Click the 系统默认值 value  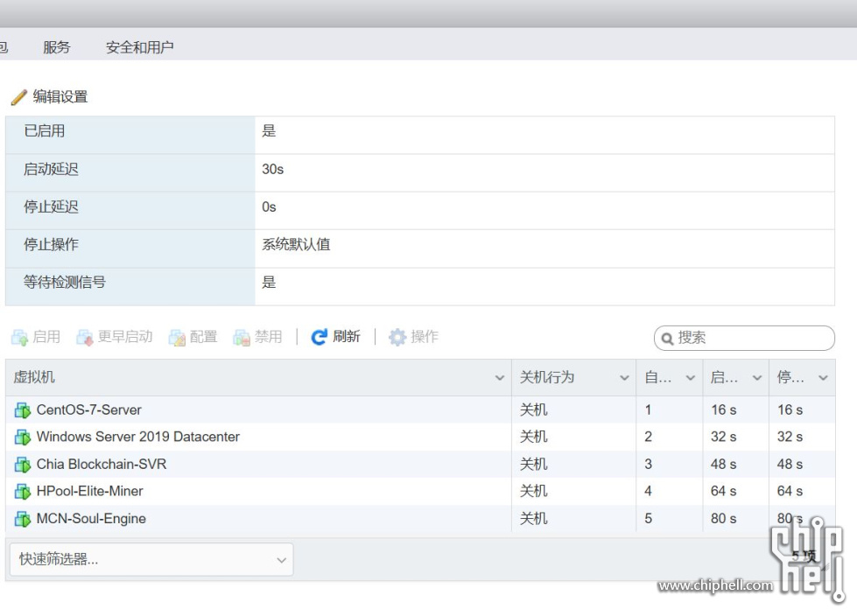(x=296, y=245)
